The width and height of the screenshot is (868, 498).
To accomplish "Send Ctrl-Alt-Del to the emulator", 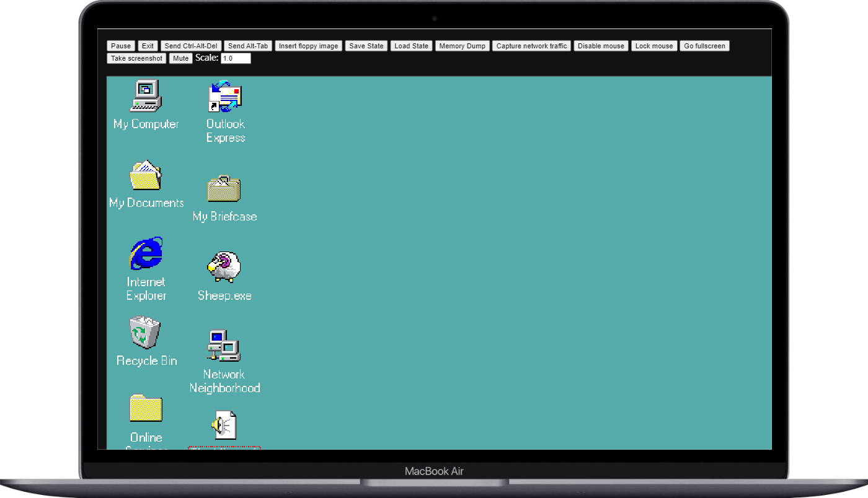I will coord(191,46).
